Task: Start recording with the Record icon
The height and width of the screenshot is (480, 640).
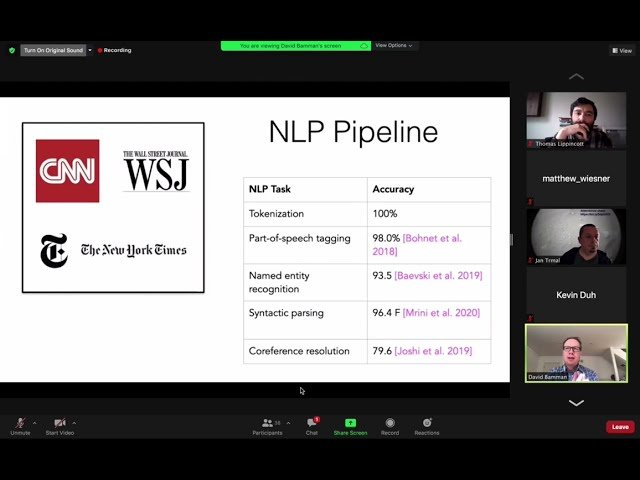Action: point(390,423)
